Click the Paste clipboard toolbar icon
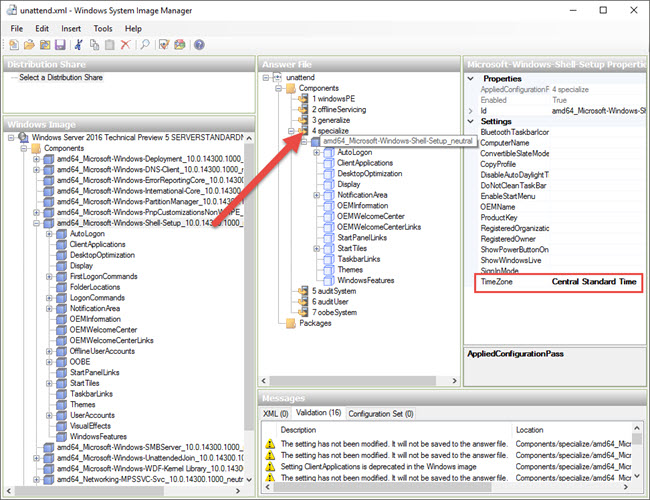 (109, 45)
